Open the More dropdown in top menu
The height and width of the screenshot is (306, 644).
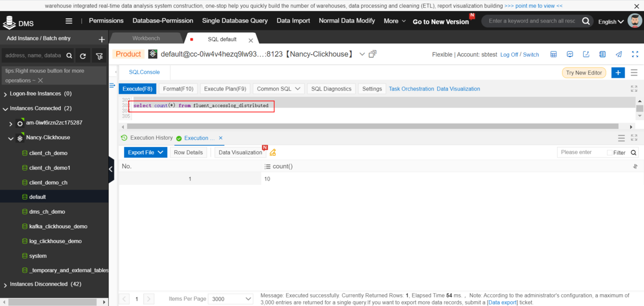click(394, 21)
